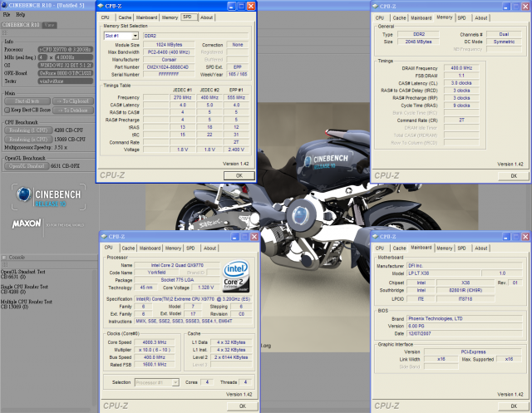The height and width of the screenshot is (413, 532).
Task: Click the Cinebench Release 10 logo
Action: pyautogui.click(x=48, y=197)
